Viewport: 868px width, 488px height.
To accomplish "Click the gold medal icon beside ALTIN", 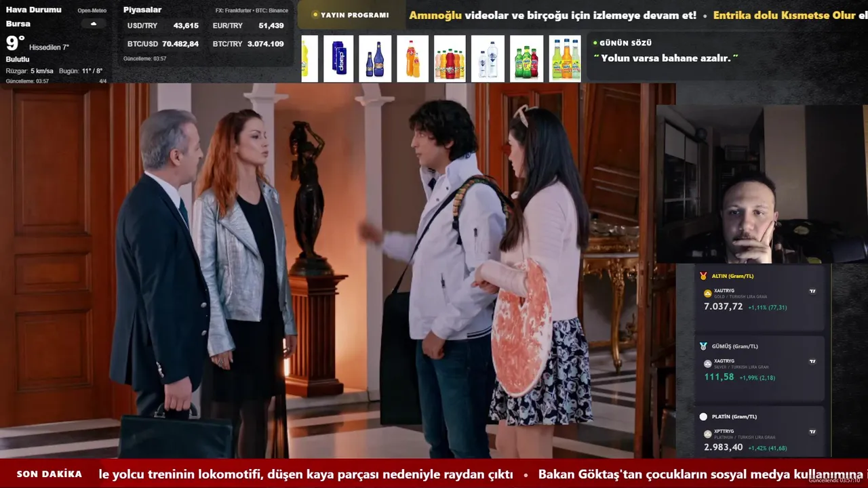I will click(703, 276).
